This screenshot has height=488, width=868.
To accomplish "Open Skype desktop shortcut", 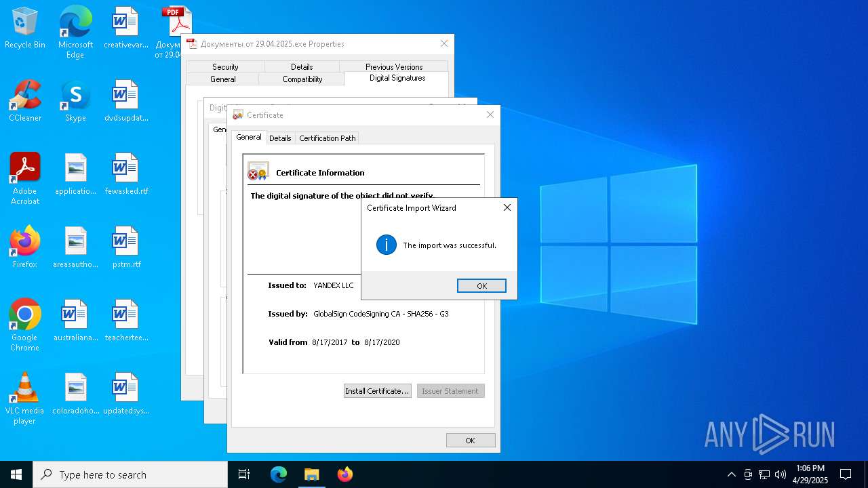I will (75, 102).
